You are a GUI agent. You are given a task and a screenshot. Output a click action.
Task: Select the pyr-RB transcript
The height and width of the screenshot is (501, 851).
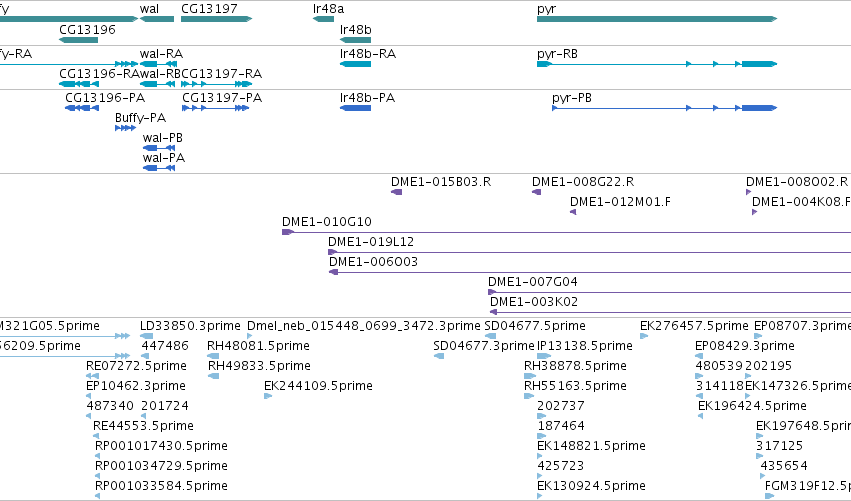(x=657, y=64)
